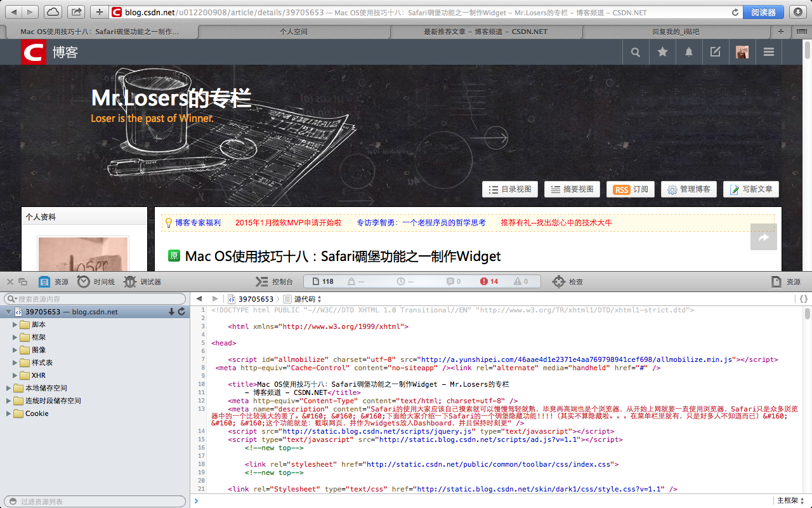Open notifications bell icon

[x=689, y=52]
